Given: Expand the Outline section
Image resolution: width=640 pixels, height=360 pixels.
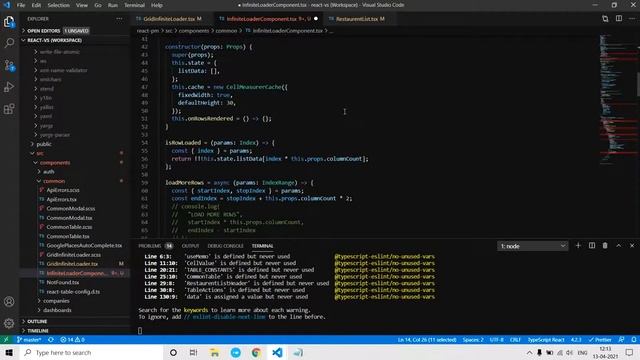Looking at the screenshot, I should coord(75,321).
